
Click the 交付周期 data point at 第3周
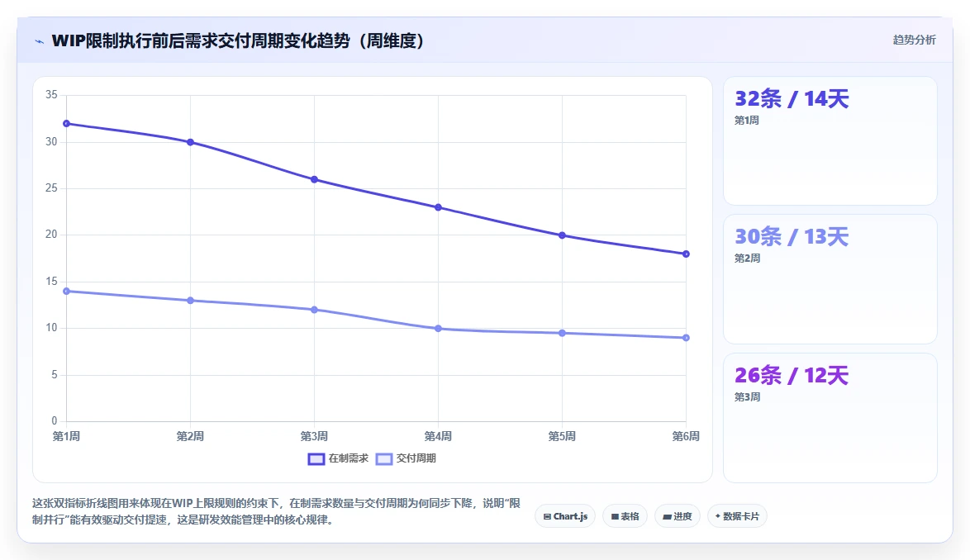[314, 310]
